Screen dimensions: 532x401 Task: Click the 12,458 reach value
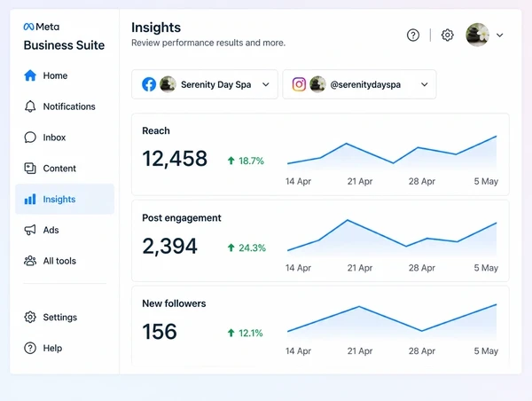point(175,159)
